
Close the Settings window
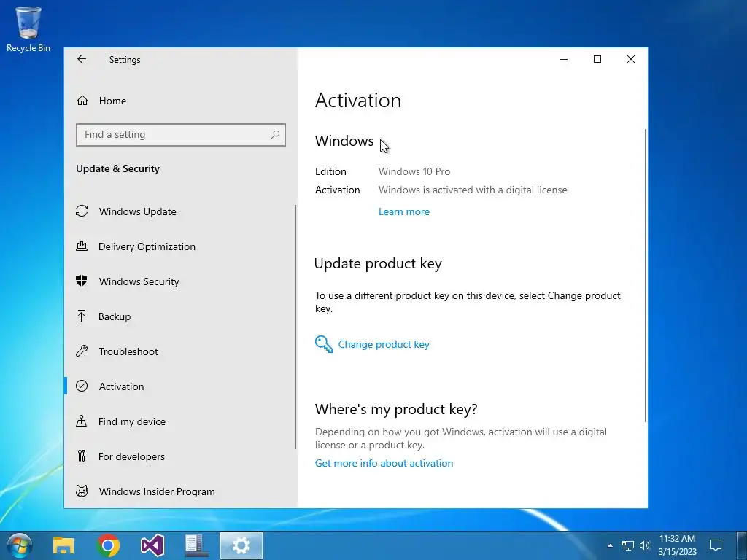[631, 59]
